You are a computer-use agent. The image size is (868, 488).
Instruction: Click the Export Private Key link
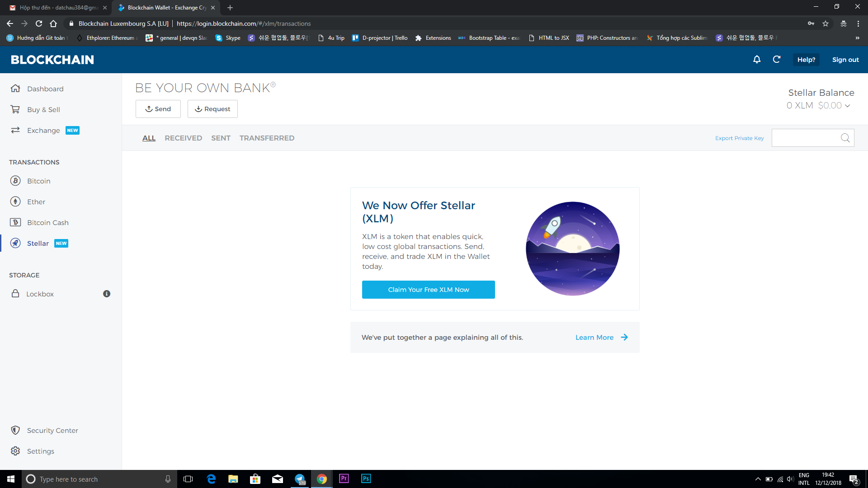(x=739, y=138)
